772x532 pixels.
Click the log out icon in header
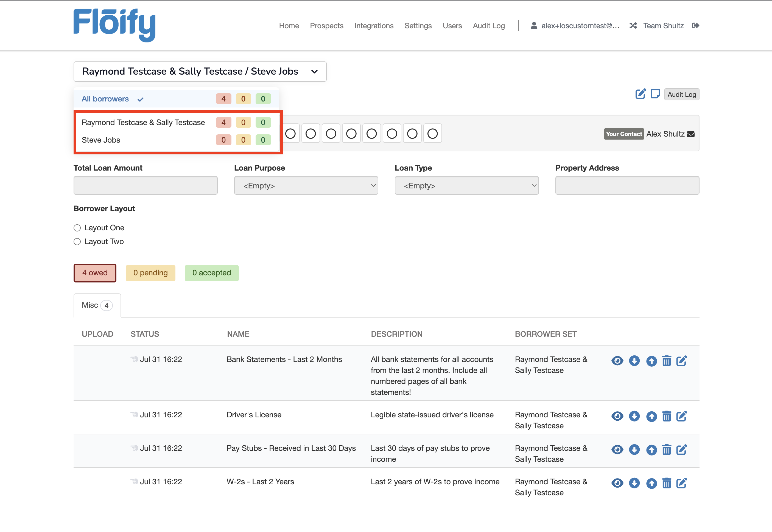click(x=696, y=26)
